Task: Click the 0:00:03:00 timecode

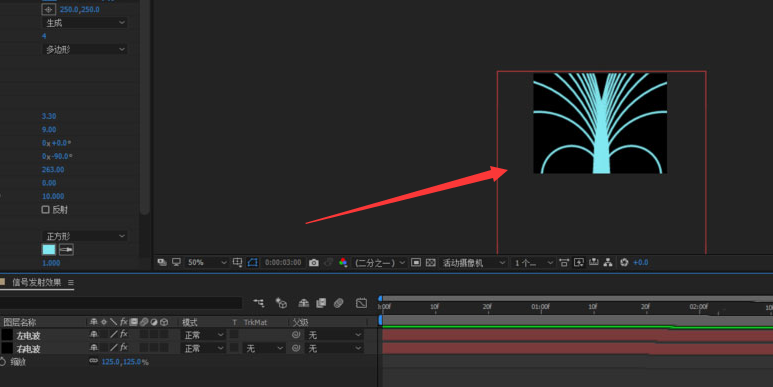Action: click(283, 263)
